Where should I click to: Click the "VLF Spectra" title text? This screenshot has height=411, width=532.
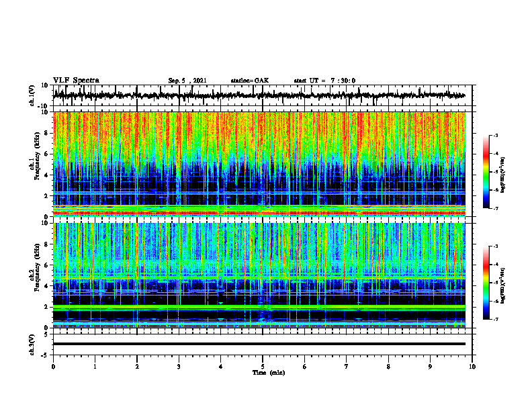76,81
